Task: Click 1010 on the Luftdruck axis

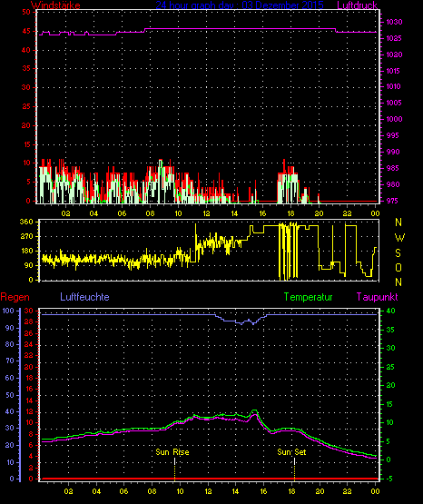Action: 393,86
